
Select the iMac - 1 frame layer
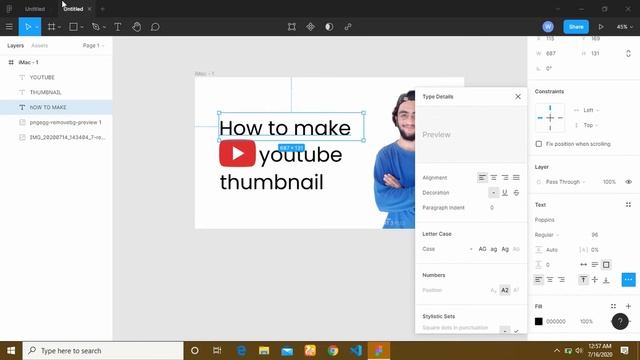click(x=28, y=62)
